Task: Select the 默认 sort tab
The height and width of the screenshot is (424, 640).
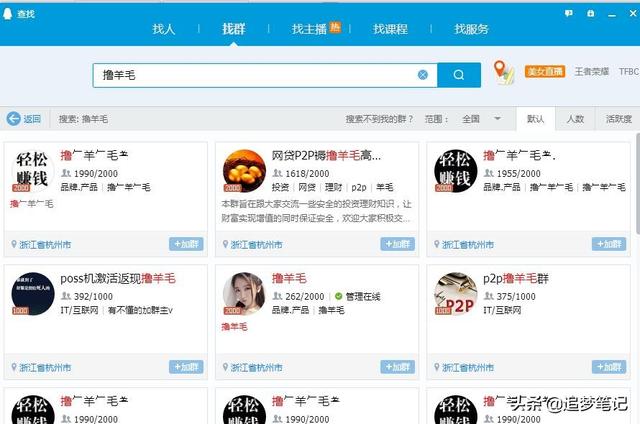Action: [x=535, y=119]
